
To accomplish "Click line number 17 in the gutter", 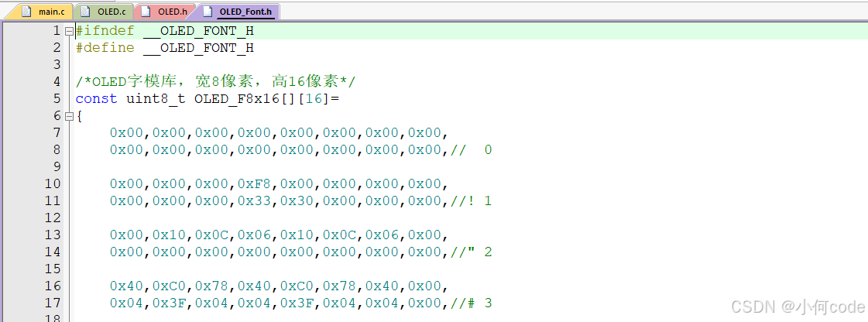I will point(53,303).
